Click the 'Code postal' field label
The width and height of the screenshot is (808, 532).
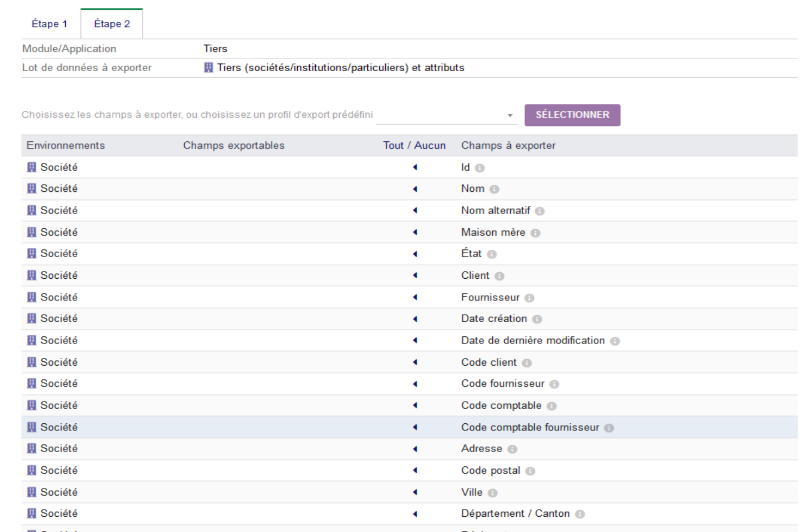(x=491, y=471)
